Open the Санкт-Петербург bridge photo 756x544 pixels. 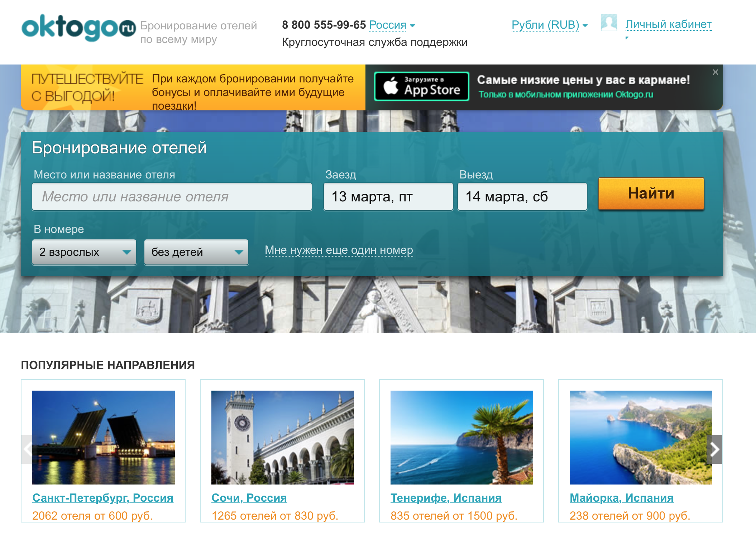(x=104, y=437)
